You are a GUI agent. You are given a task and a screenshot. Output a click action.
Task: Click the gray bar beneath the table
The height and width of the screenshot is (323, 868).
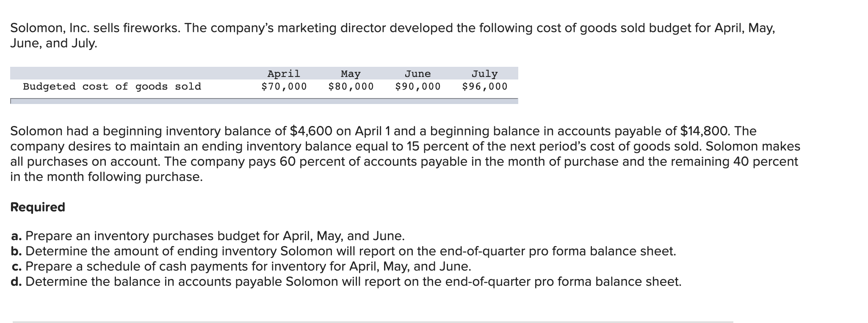point(264,101)
